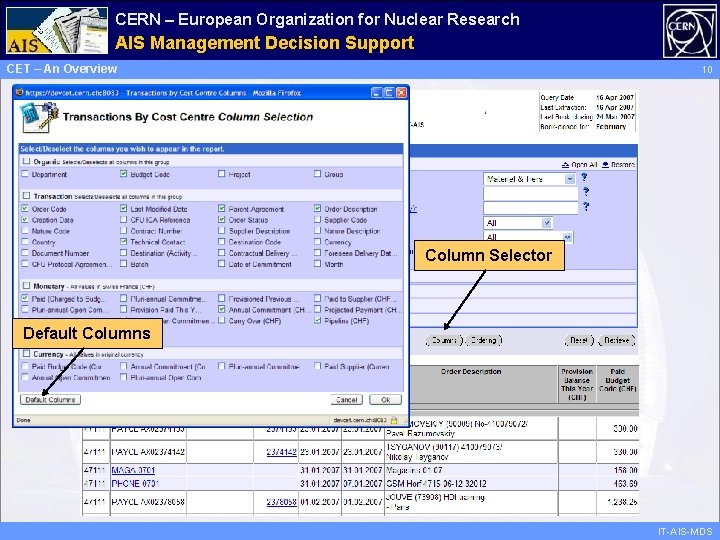Tick the Month checkbox
720x540 pixels.
[x=317, y=264]
